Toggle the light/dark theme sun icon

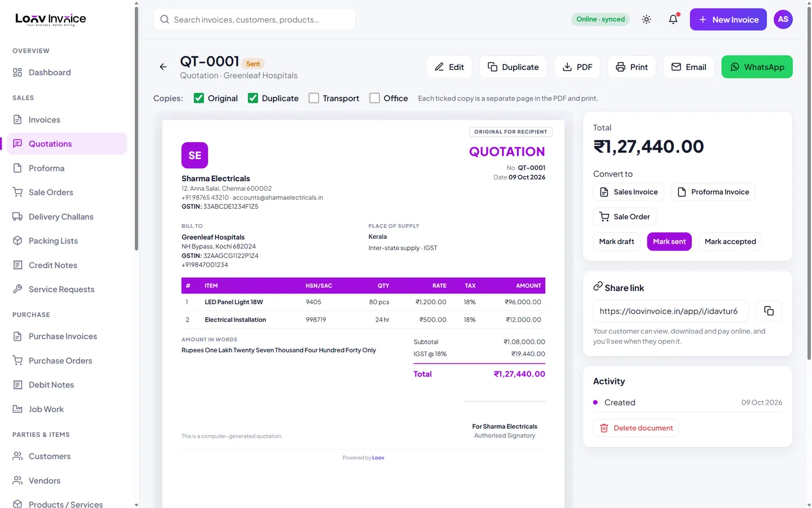pyautogui.click(x=646, y=19)
